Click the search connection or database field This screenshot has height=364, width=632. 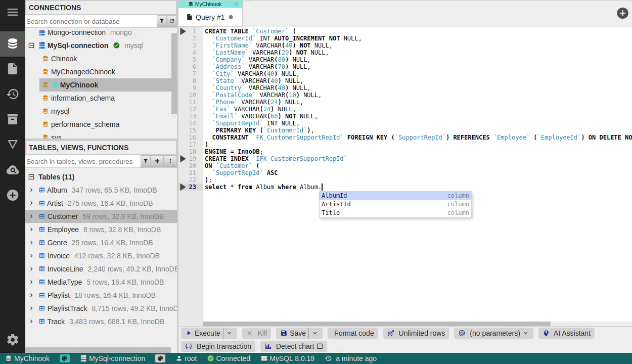tap(91, 21)
